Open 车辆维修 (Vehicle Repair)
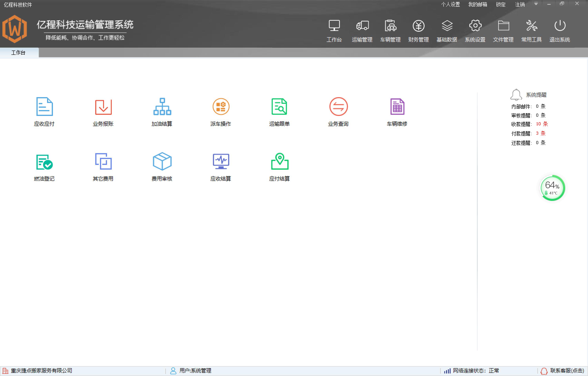Screen dimensions: 588x376 (397, 111)
